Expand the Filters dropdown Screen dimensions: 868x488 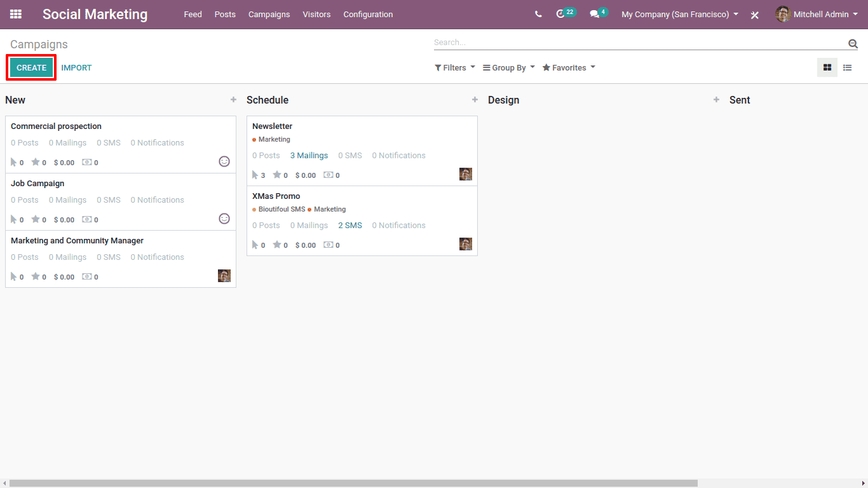(x=455, y=67)
